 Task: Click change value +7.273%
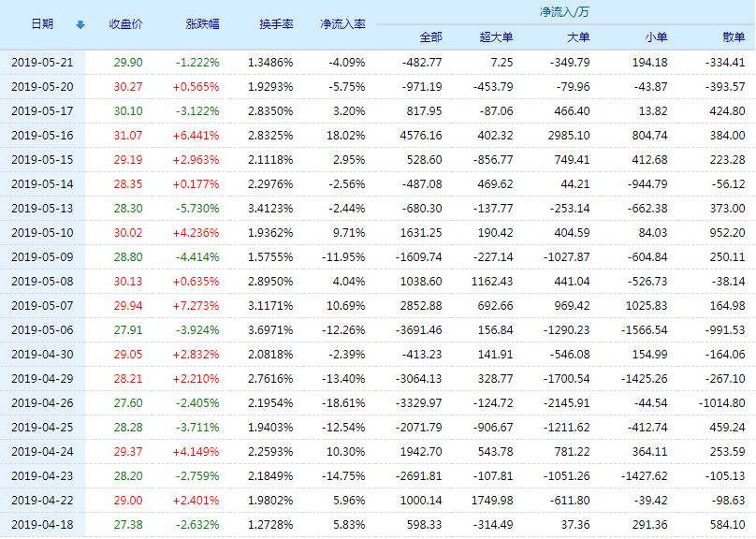click(x=196, y=306)
